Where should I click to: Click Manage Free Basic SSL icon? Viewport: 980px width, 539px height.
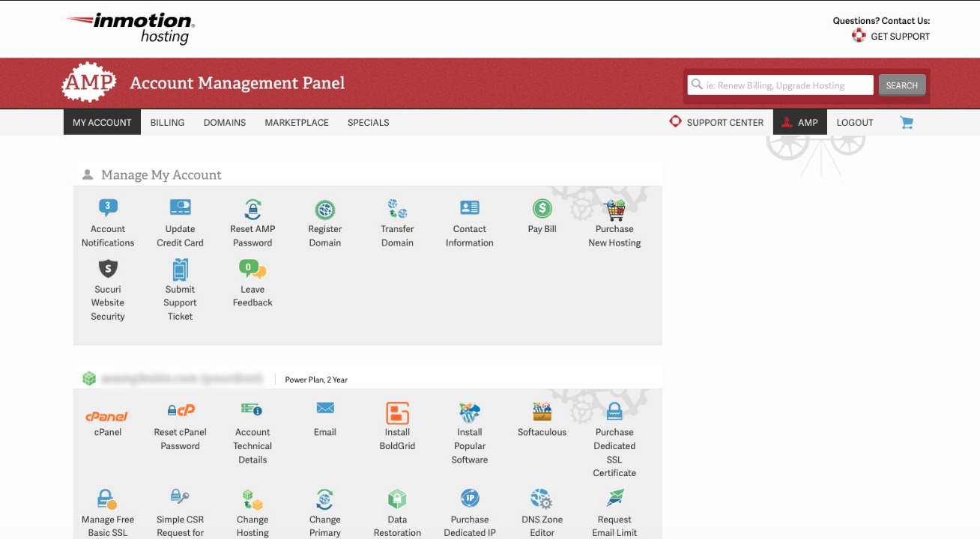(106, 499)
